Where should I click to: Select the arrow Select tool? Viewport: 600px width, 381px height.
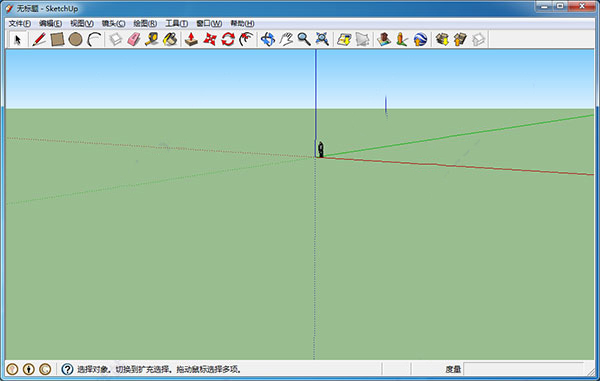tap(18, 39)
